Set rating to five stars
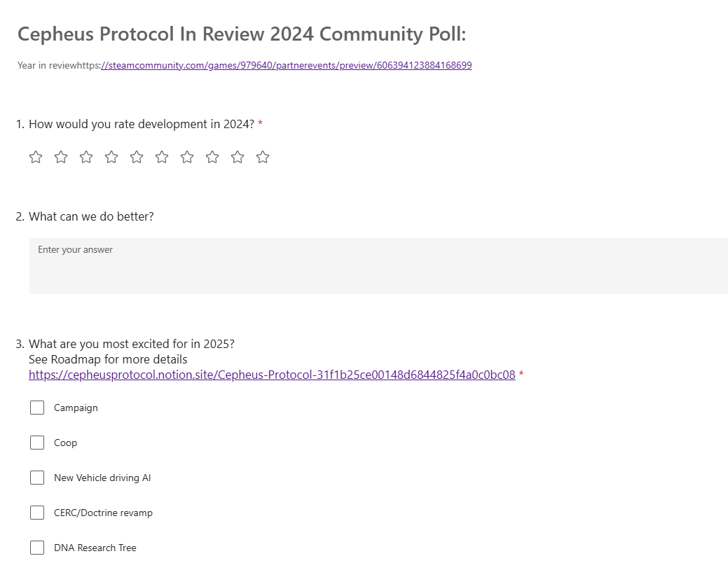The image size is (728, 563). [x=137, y=157]
